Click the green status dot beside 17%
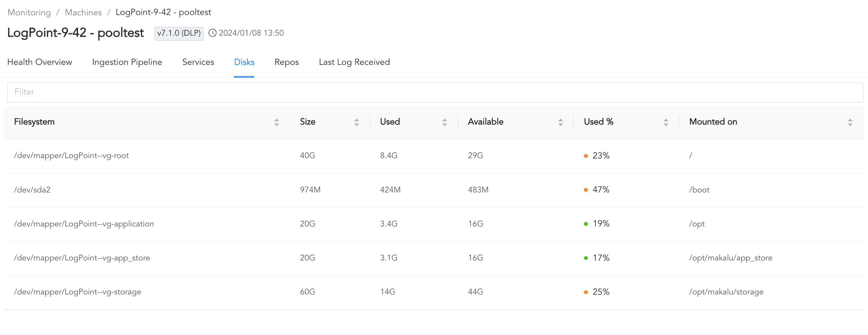The image size is (868, 335). pyautogui.click(x=585, y=258)
